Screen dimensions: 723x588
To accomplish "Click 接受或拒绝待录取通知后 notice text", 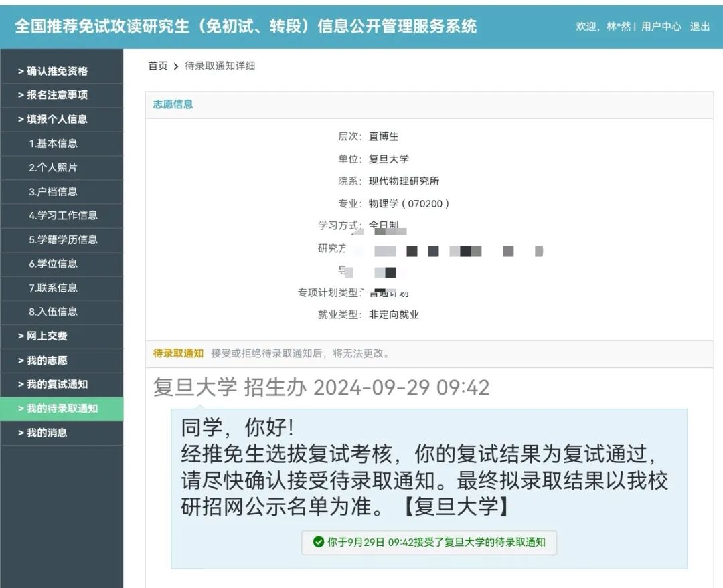I will coord(300,353).
